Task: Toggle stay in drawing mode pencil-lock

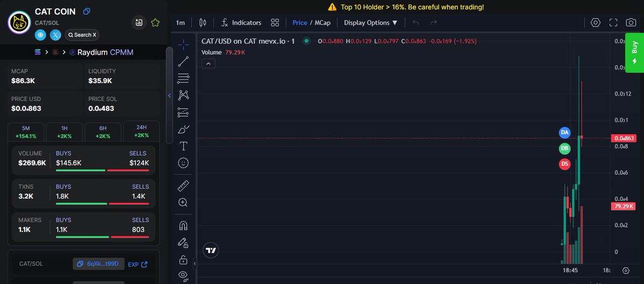Action: click(184, 243)
